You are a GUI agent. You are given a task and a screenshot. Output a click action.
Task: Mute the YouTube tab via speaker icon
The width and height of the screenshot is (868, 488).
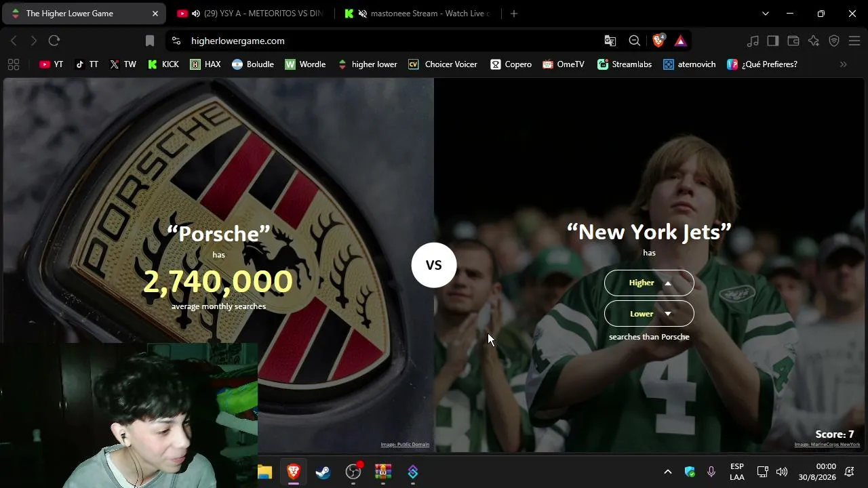point(195,14)
